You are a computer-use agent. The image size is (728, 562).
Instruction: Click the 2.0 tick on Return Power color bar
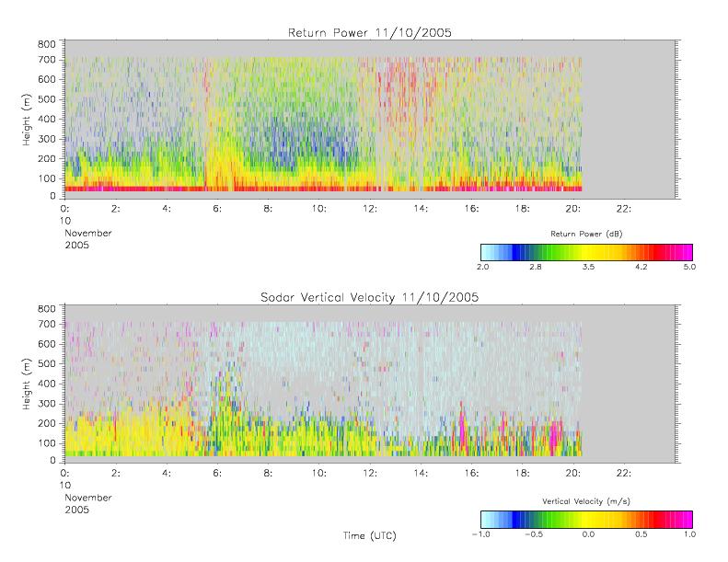click(x=482, y=267)
